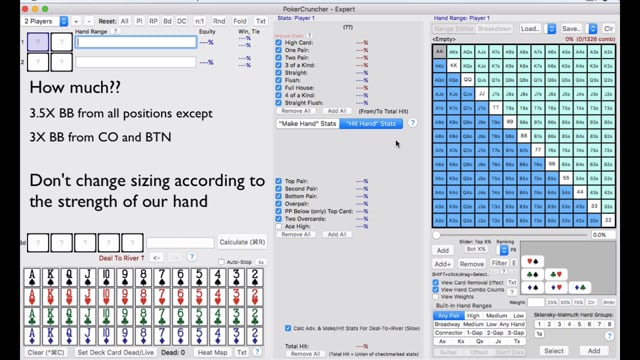Screen dimensions: 640x360
Task: Expand the Save range dropdown arrow
Action: [x=593, y=29]
